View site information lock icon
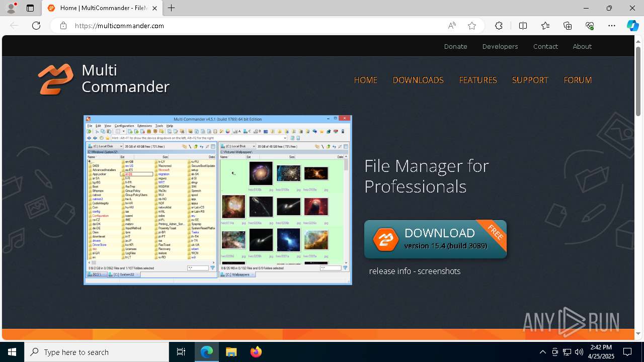Image resolution: width=644 pixels, height=362 pixels. [x=63, y=26]
